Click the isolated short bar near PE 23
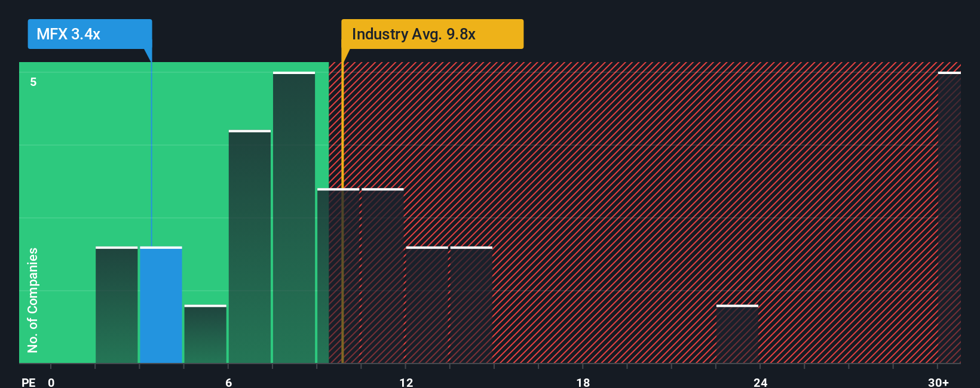980x388 pixels. click(x=737, y=334)
